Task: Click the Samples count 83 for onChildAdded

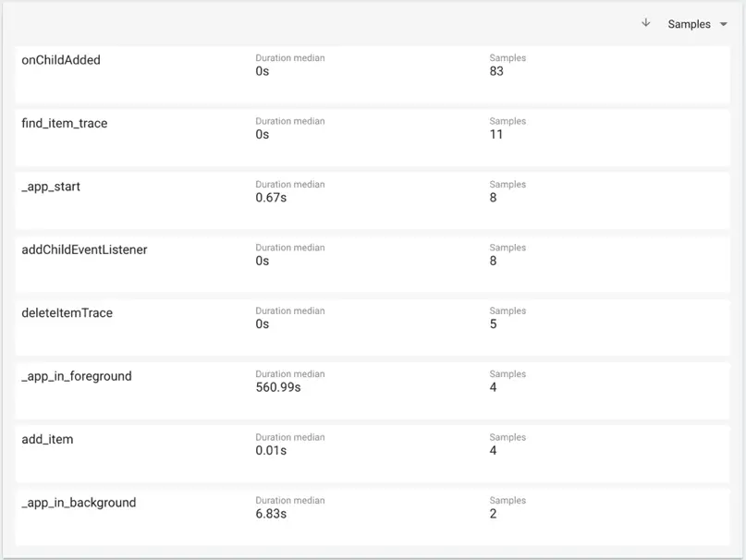Action: point(496,71)
